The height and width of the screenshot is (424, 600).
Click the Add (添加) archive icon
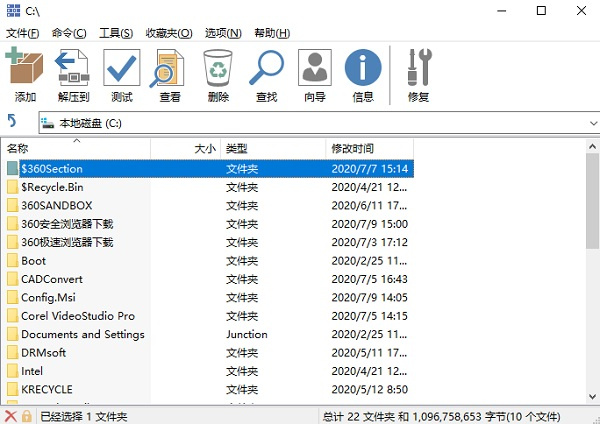(25, 67)
